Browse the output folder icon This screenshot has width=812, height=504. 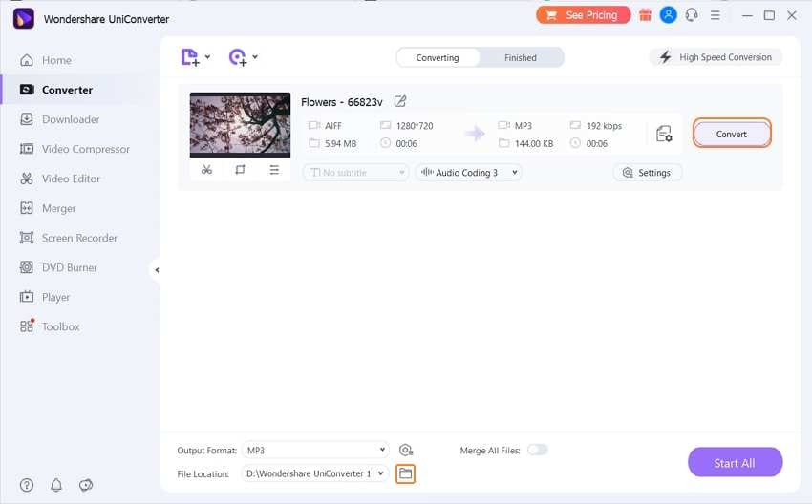click(405, 473)
